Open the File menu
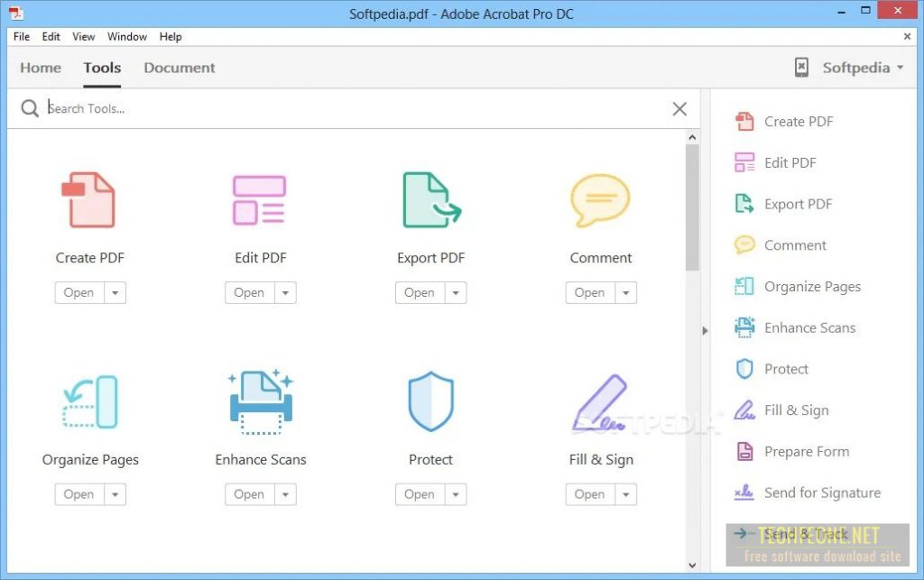 coord(22,36)
